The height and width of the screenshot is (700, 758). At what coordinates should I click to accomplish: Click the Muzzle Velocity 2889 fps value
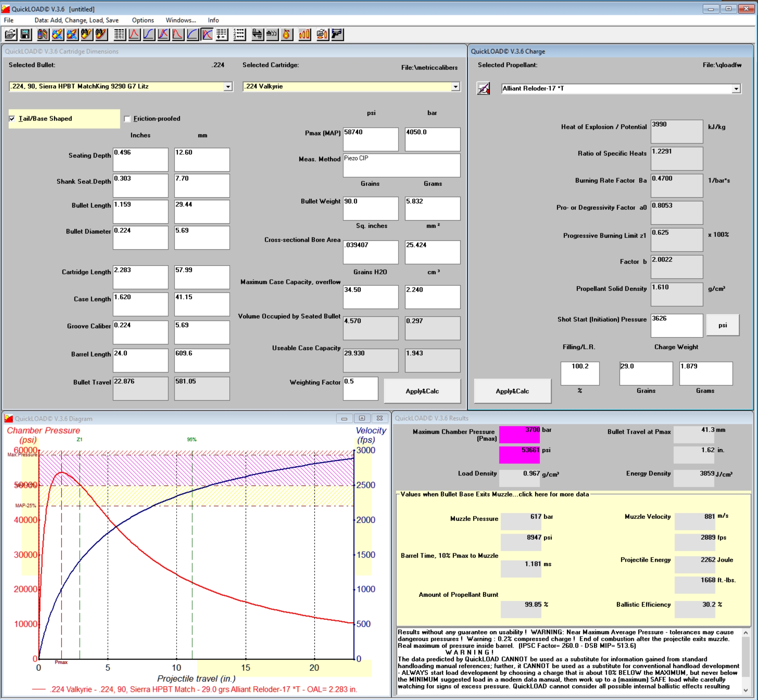pos(695,542)
